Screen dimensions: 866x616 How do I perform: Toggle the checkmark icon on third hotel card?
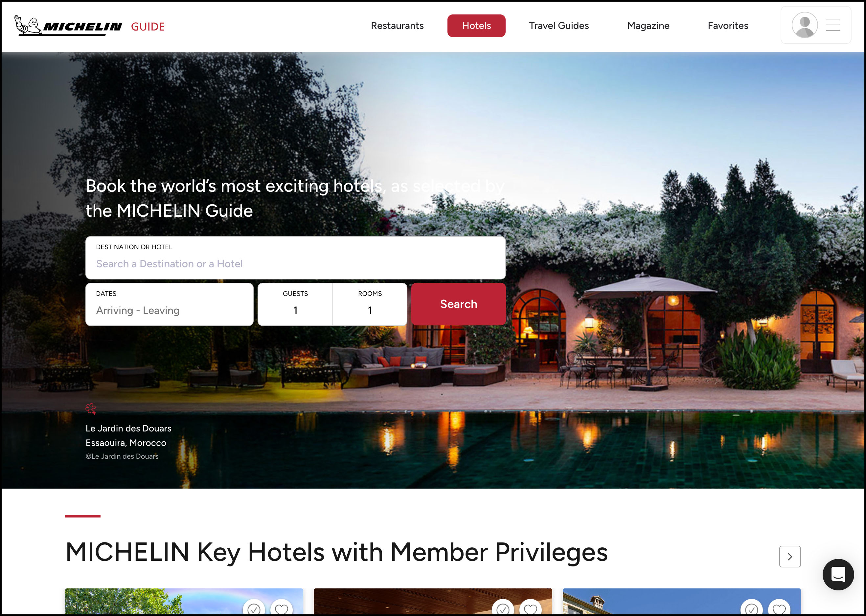click(751, 608)
